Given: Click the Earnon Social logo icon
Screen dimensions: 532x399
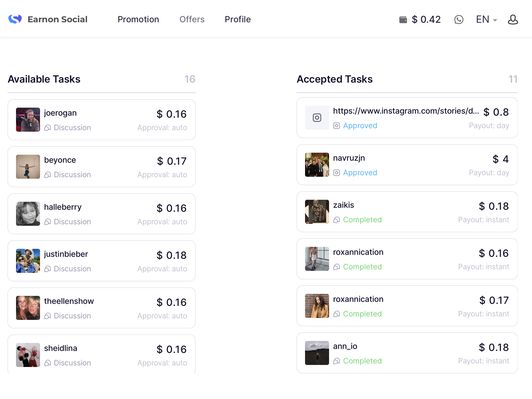Looking at the screenshot, I should click(15, 19).
